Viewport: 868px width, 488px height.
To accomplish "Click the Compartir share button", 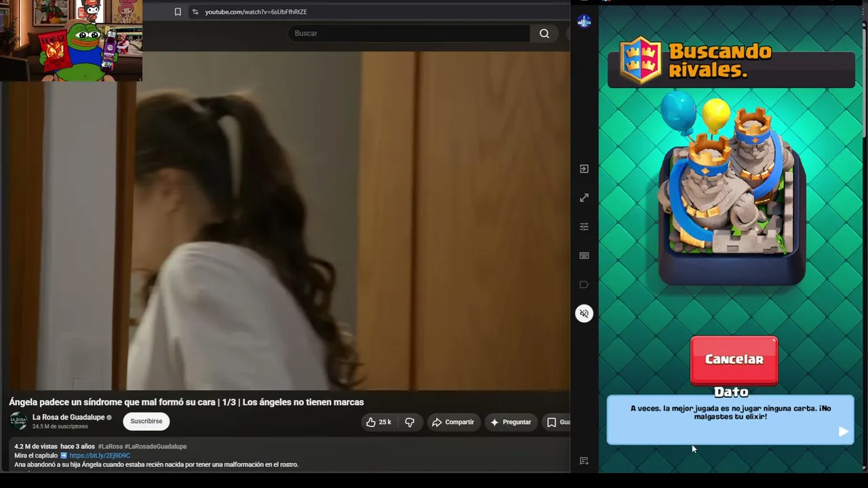I will pos(453,422).
